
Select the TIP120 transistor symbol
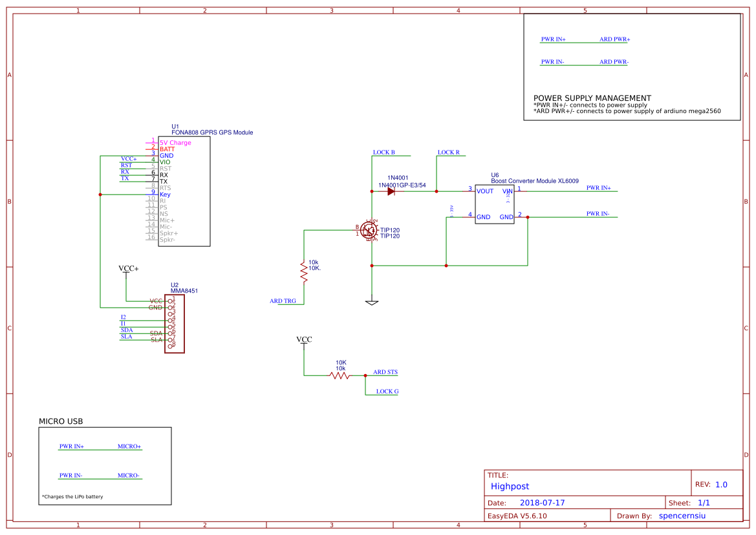369,230
